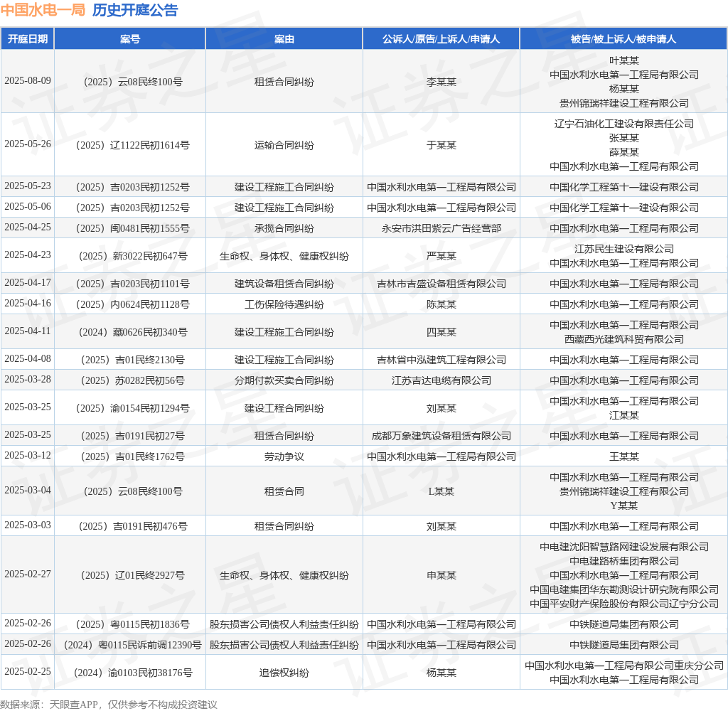Click plaintiff 成都万象建筑设备租赁有限公司

(441, 437)
